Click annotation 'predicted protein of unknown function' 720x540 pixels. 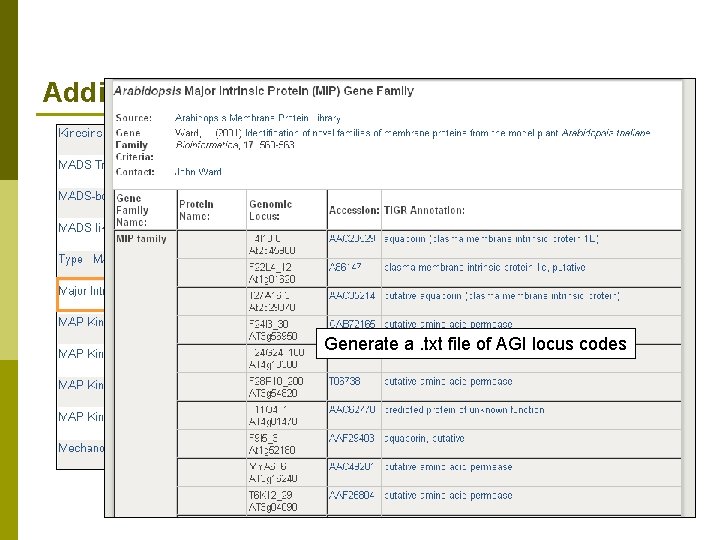[464, 410]
